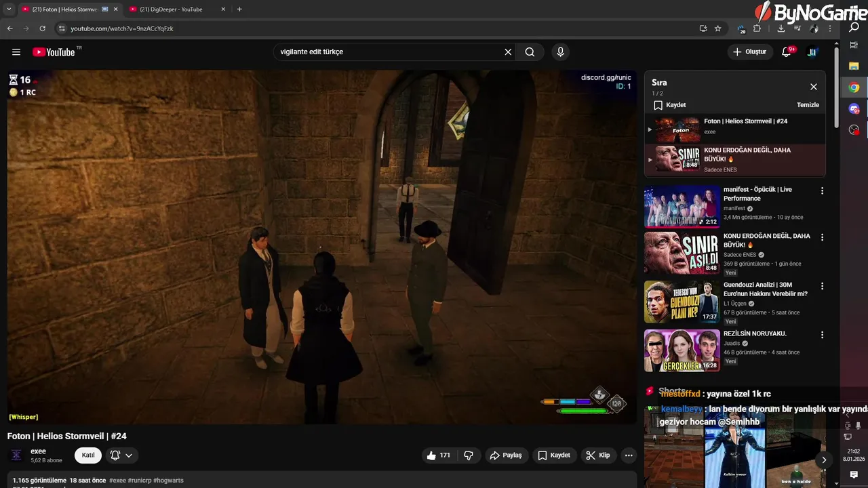Play the queued KONU ERDOĞAN DEĞİL video
The height and width of the screenshot is (488, 868).
point(735,159)
